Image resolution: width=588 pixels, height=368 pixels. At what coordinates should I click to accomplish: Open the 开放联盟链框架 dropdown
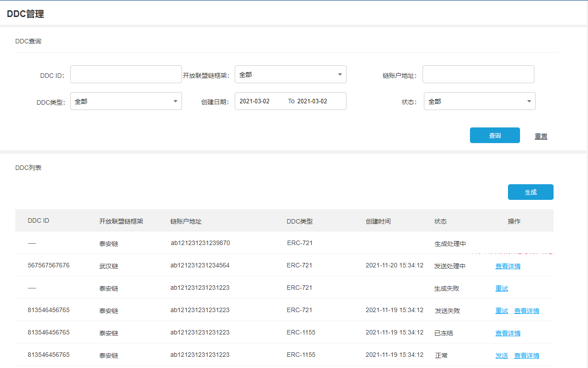(x=291, y=74)
